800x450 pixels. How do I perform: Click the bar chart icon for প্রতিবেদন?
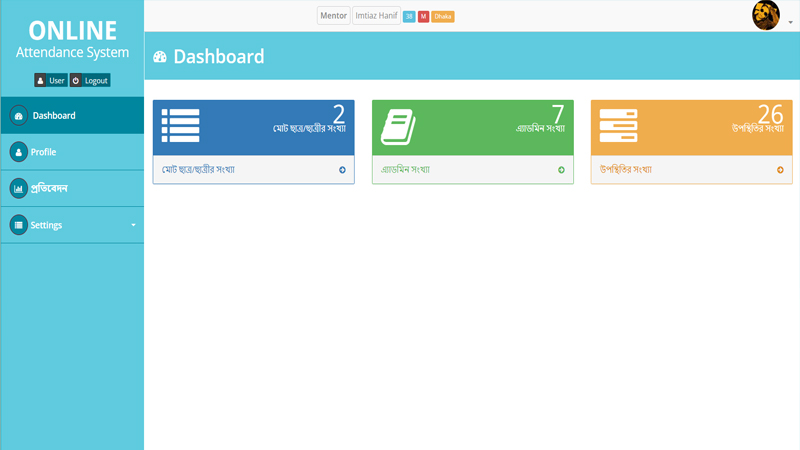(x=18, y=189)
